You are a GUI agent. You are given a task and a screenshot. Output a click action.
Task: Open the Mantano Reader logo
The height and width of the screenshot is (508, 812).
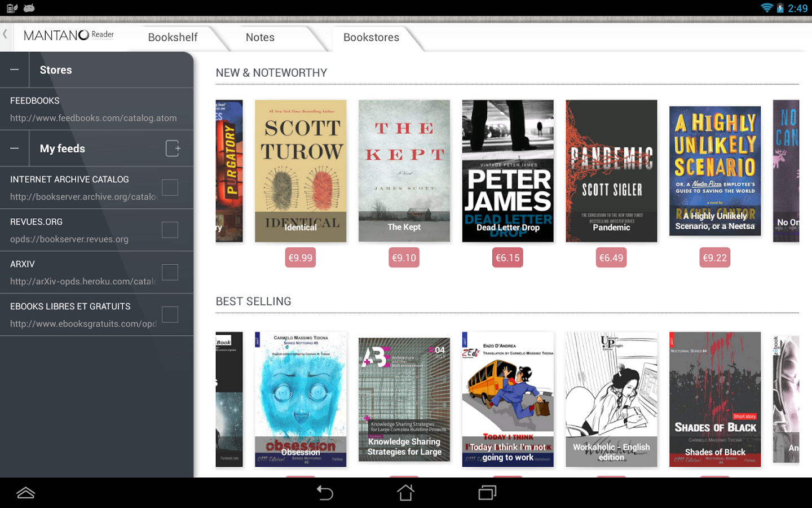tap(67, 35)
